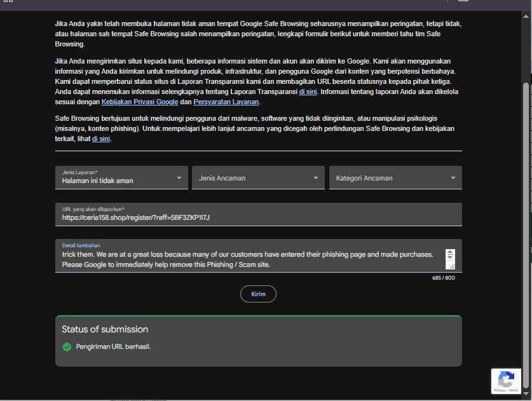Click the textarea resize handle corner
The image size is (532, 401).
(451, 267)
